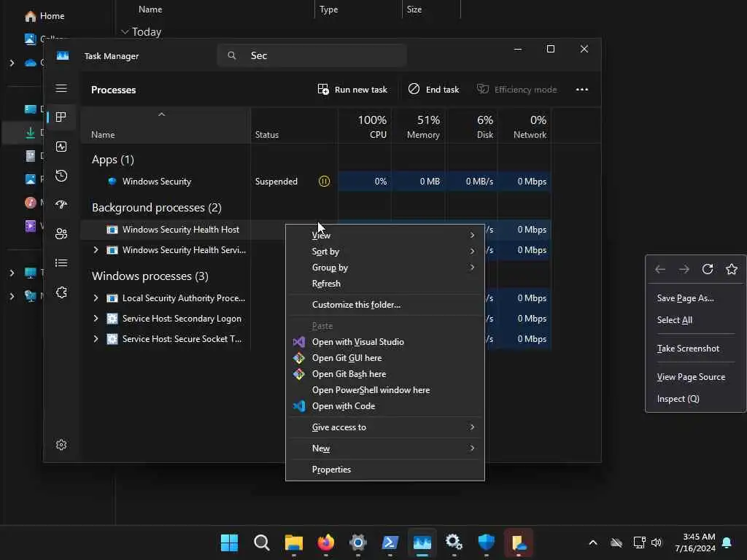747x560 pixels.
Task: Click Save Page As in Firefox menu
Action: point(695,298)
